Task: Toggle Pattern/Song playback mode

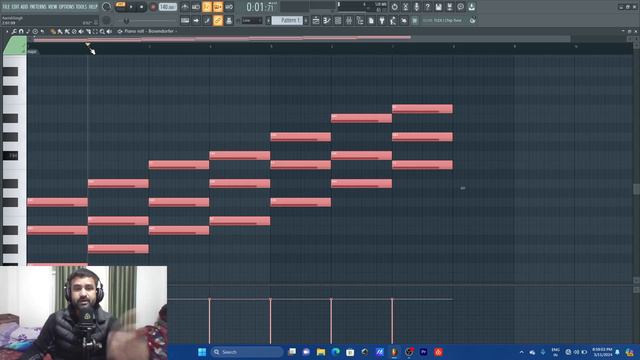Action: [x=120, y=5]
